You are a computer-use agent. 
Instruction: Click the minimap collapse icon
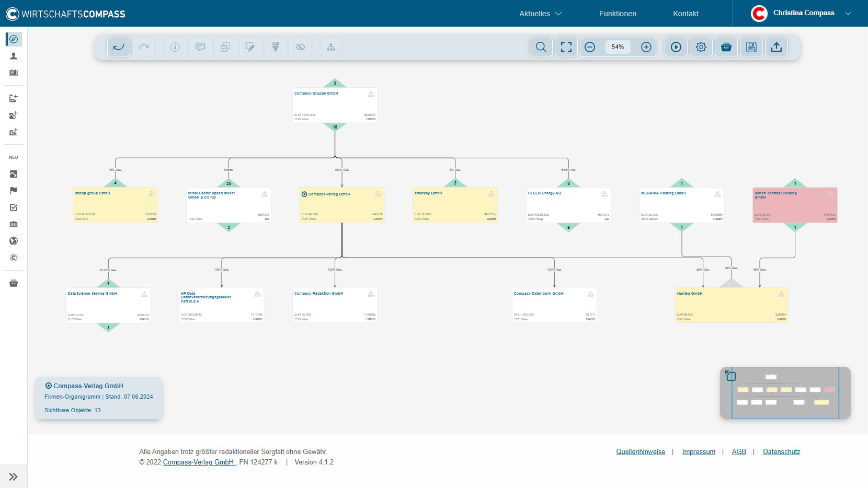click(730, 375)
